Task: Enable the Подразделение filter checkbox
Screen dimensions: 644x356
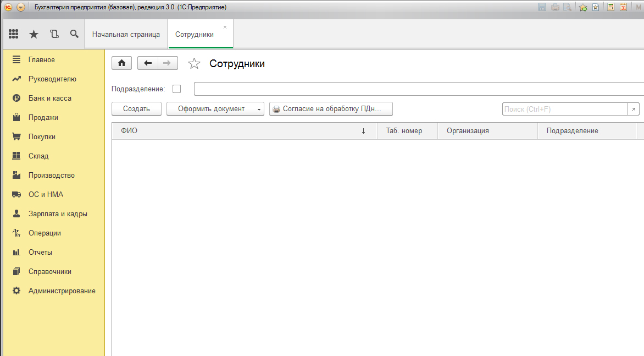Action: [176, 89]
